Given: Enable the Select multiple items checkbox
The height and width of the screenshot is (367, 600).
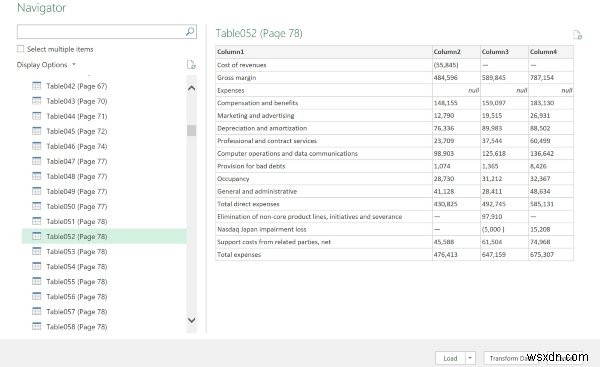Looking at the screenshot, I should point(20,49).
